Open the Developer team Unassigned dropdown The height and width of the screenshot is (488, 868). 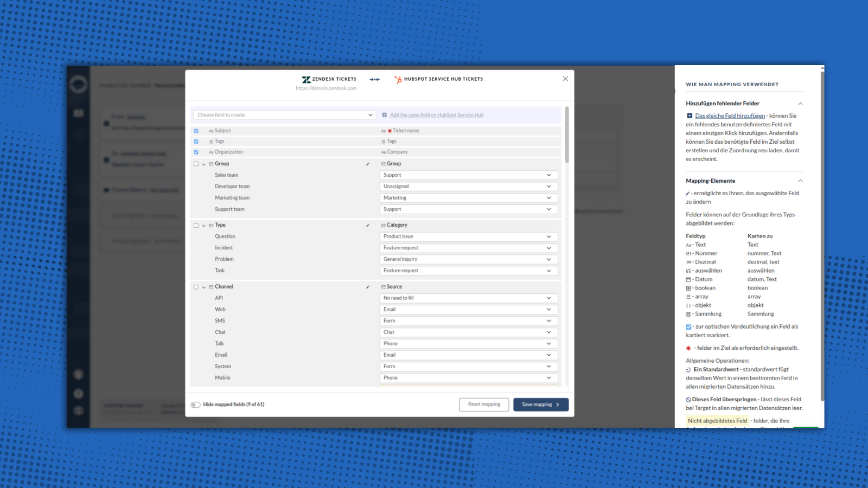pyautogui.click(x=468, y=187)
